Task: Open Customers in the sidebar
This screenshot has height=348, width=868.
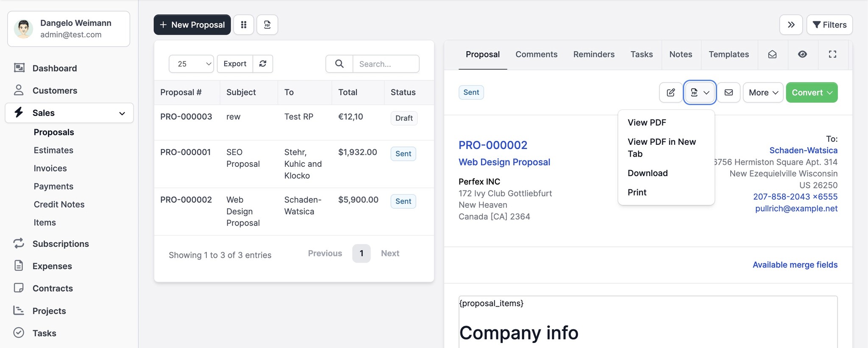Action: (x=55, y=91)
